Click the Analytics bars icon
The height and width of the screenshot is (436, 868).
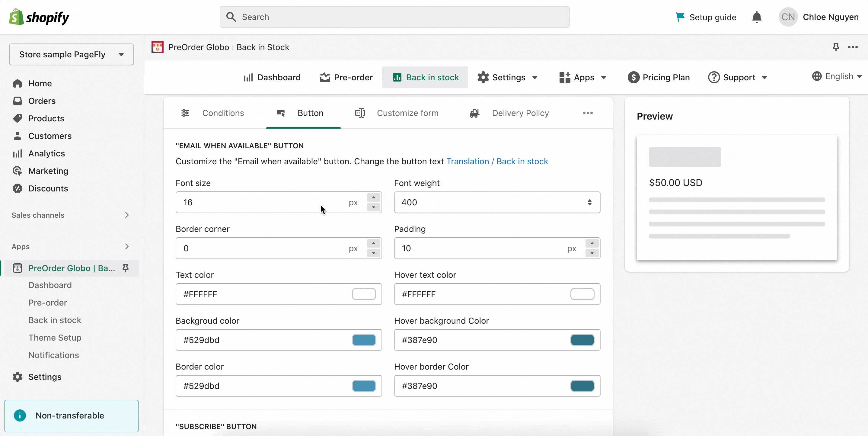[18, 153]
